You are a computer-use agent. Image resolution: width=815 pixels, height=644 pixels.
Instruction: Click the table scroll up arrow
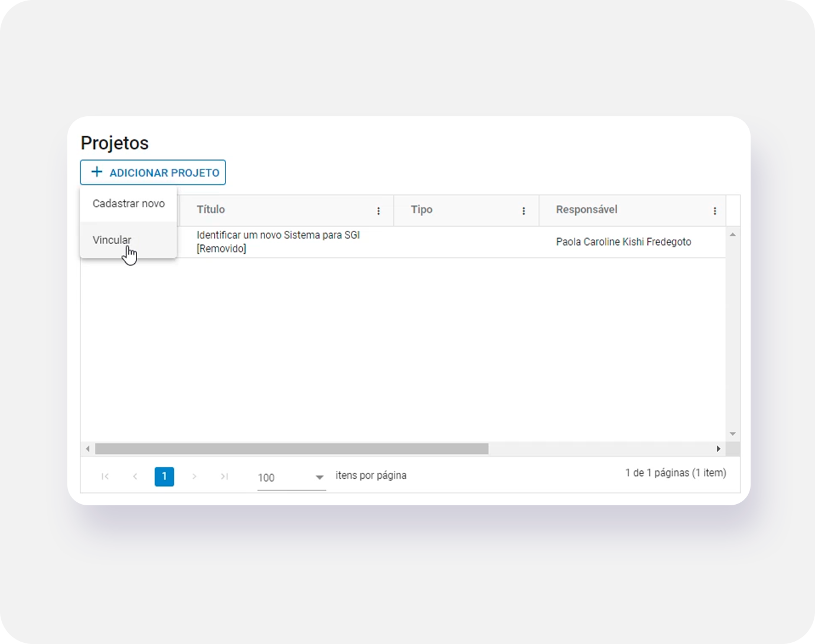point(732,235)
